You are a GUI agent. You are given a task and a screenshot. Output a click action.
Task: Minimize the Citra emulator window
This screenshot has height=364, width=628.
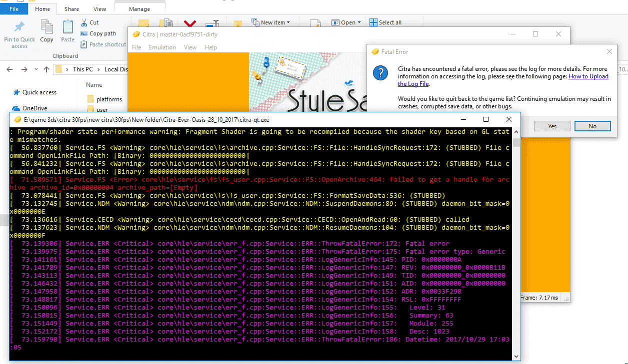tap(512, 34)
